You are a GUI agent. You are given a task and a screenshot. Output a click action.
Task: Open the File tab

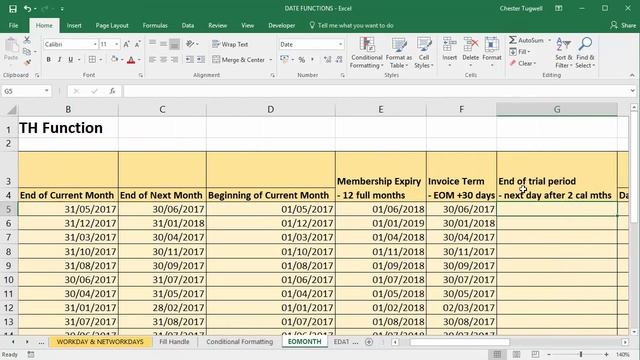coord(13,25)
